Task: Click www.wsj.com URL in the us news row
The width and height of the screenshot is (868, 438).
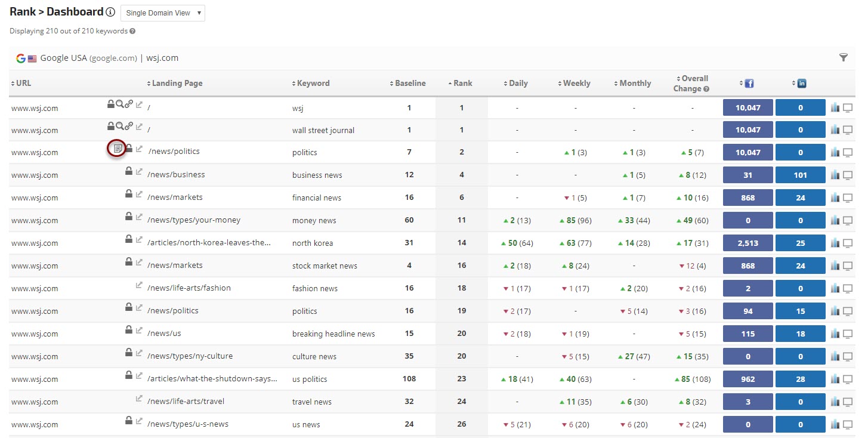Action: point(35,425)
